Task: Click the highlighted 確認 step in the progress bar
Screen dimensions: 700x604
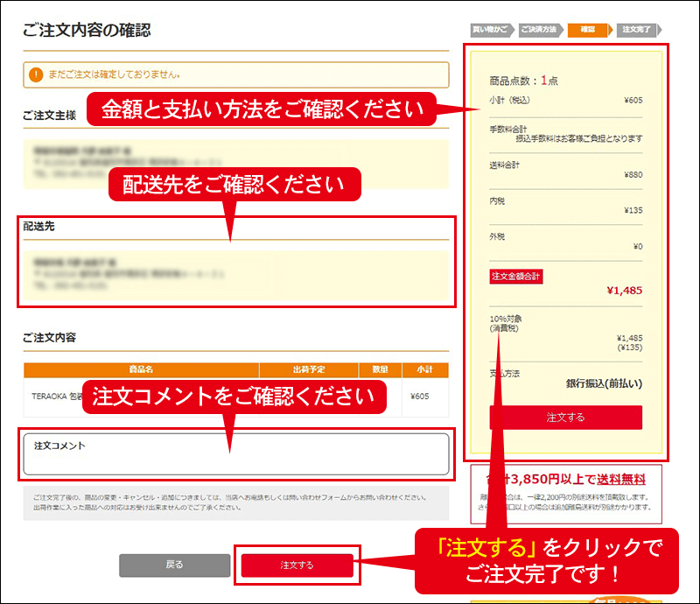Action: coord(586,30)
